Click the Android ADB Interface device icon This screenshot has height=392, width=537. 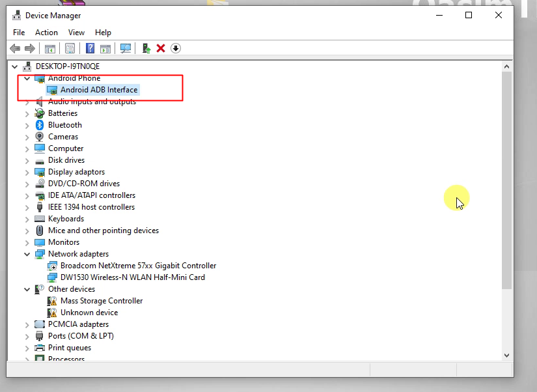pos(52,90)
